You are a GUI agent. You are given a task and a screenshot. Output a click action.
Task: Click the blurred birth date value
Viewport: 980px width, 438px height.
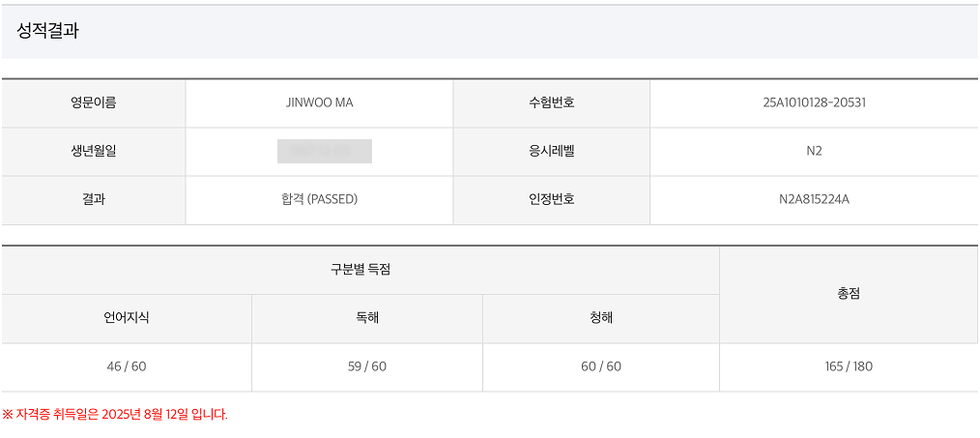(x=324, y=151)
